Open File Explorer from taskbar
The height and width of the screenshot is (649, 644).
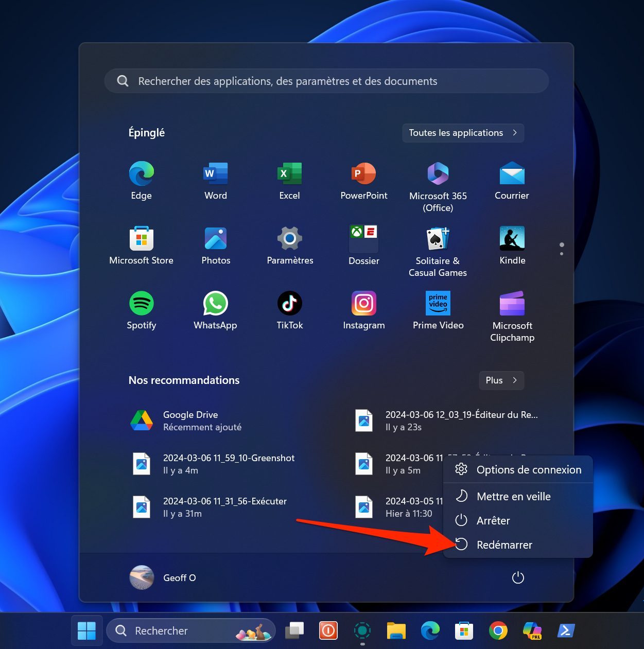(x=396, y=630)
